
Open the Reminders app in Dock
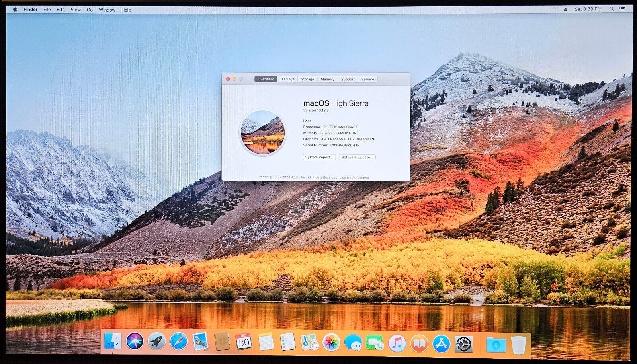(x=287, y=342)
